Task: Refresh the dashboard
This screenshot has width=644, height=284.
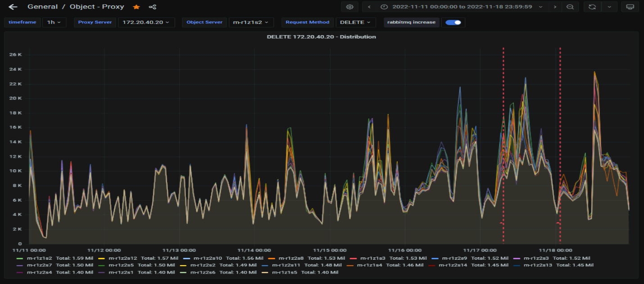Action: pyautogui.click(x=592, y=7)
